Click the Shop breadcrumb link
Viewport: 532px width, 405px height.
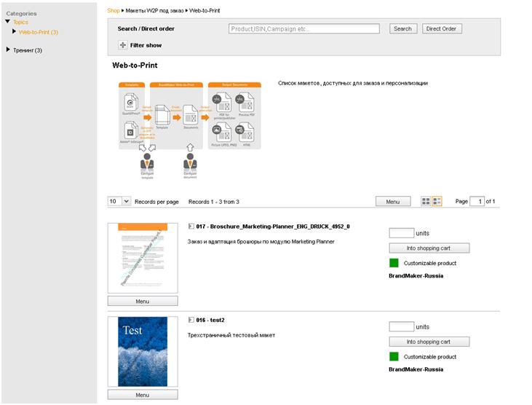[x=114, y=10]
